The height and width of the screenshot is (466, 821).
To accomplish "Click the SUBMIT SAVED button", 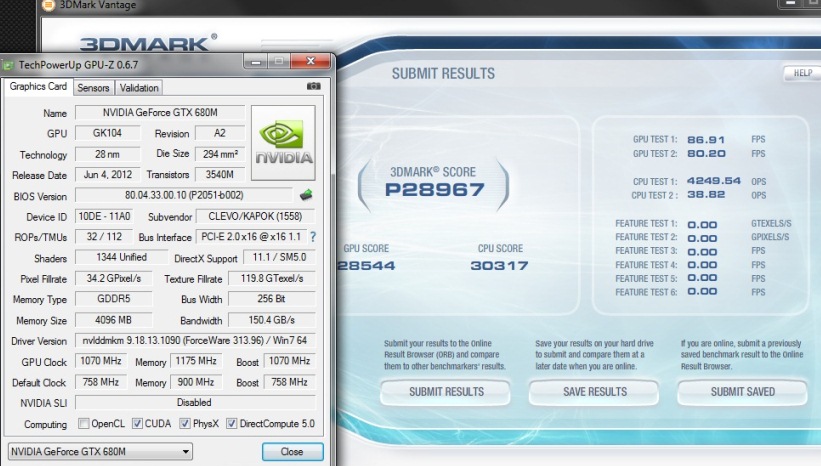I will (742, 392).
